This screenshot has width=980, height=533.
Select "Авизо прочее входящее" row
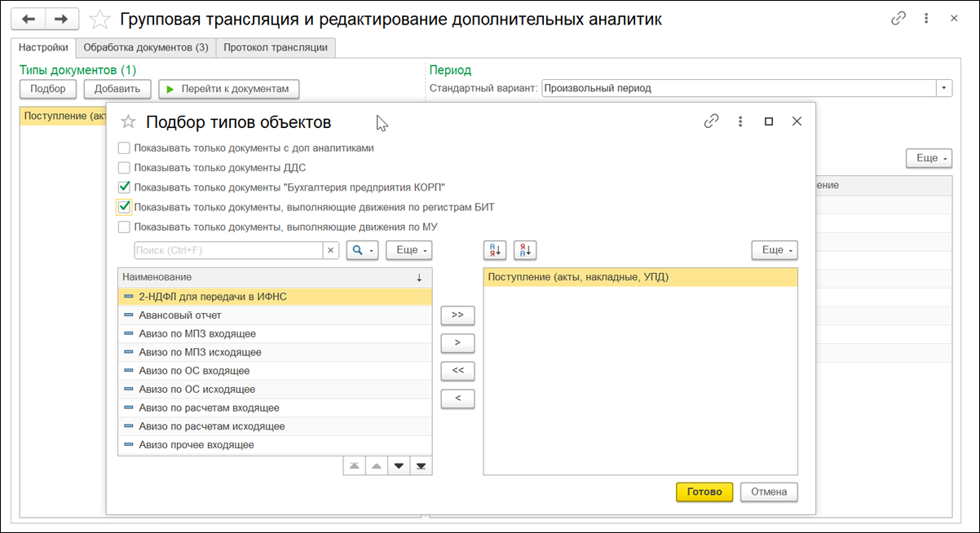point(275,445)
